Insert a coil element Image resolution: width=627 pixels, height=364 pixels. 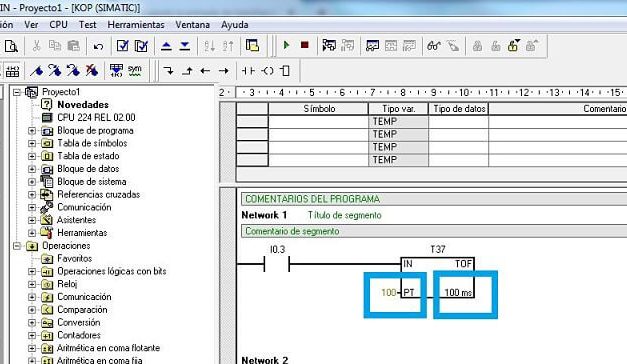coord(267,71)
